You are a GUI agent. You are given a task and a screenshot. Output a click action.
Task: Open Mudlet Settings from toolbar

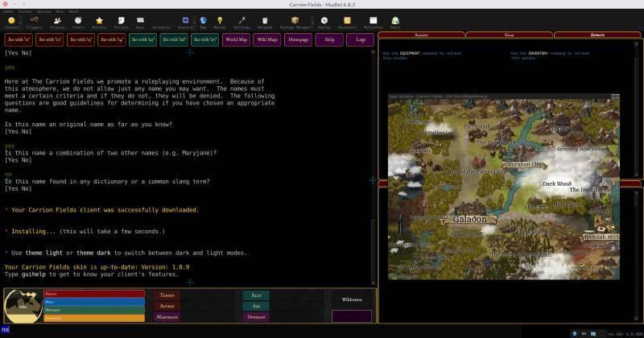(242, 22)
